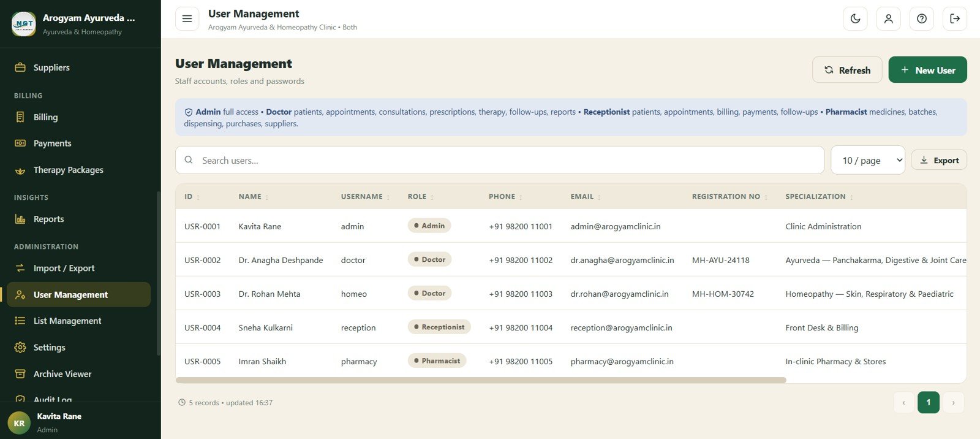The height and width of the screenshot is (439, 980).
Task: Sort by the USERNAME column
Action: 365,197
